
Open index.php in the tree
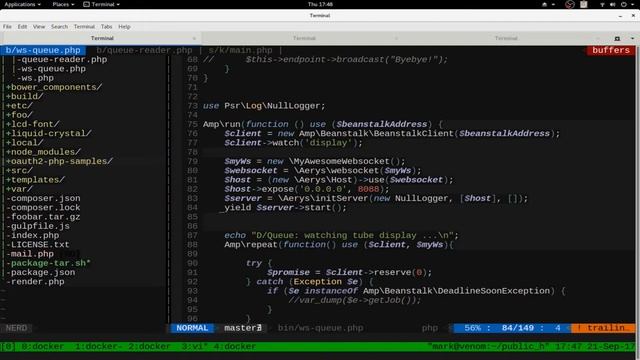[x=33, y=236]
